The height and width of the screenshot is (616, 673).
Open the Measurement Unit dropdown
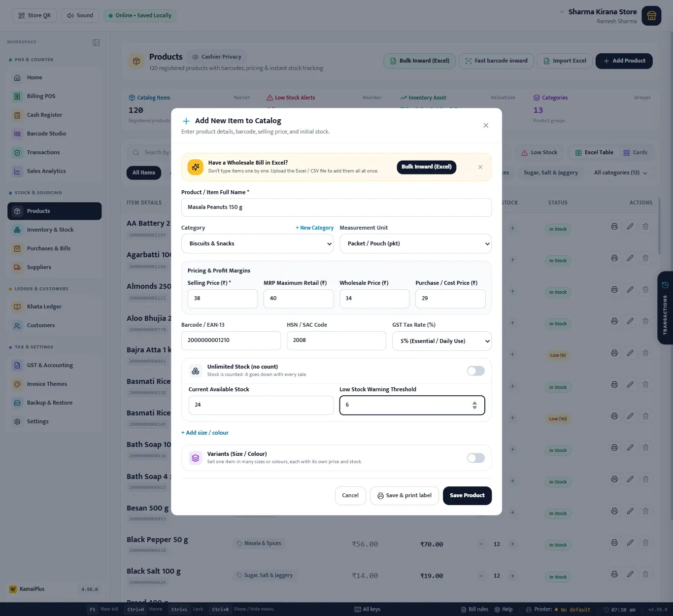pyautogui.click(x=416, y=243)
